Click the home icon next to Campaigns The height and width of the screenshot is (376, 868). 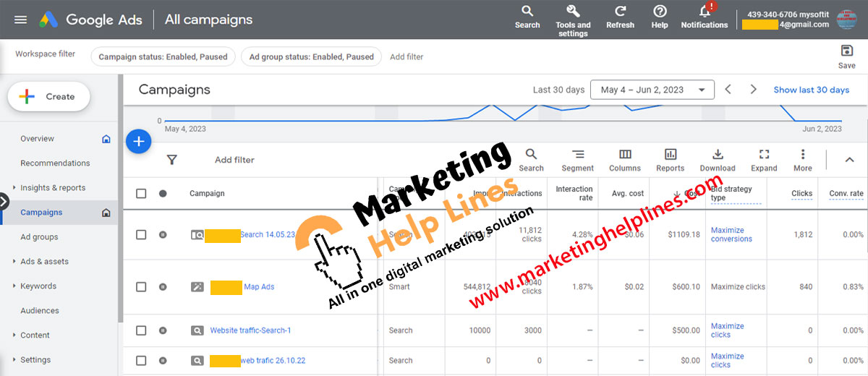pos(106,213)
